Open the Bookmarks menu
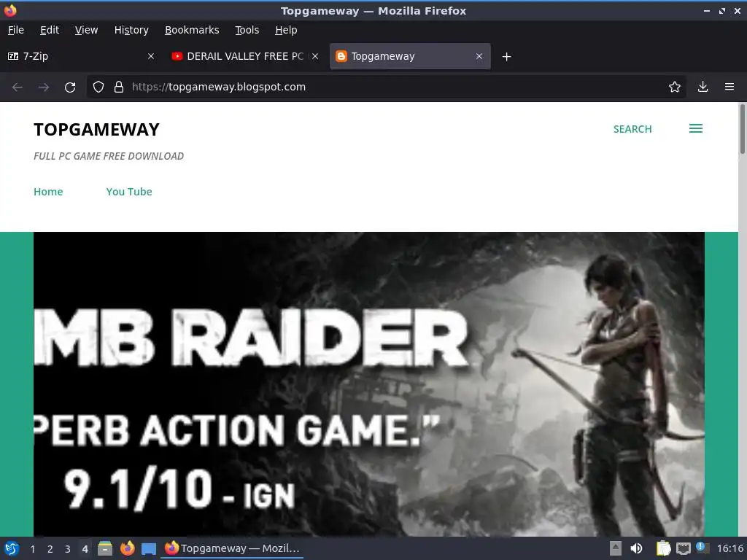Viewport: 747px width, 560px height. click(192, 30)
